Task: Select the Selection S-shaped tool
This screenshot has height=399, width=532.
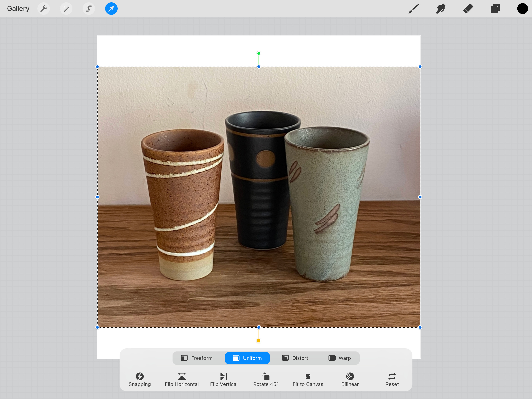Action: pyautogui.click(x=89, y=9)
